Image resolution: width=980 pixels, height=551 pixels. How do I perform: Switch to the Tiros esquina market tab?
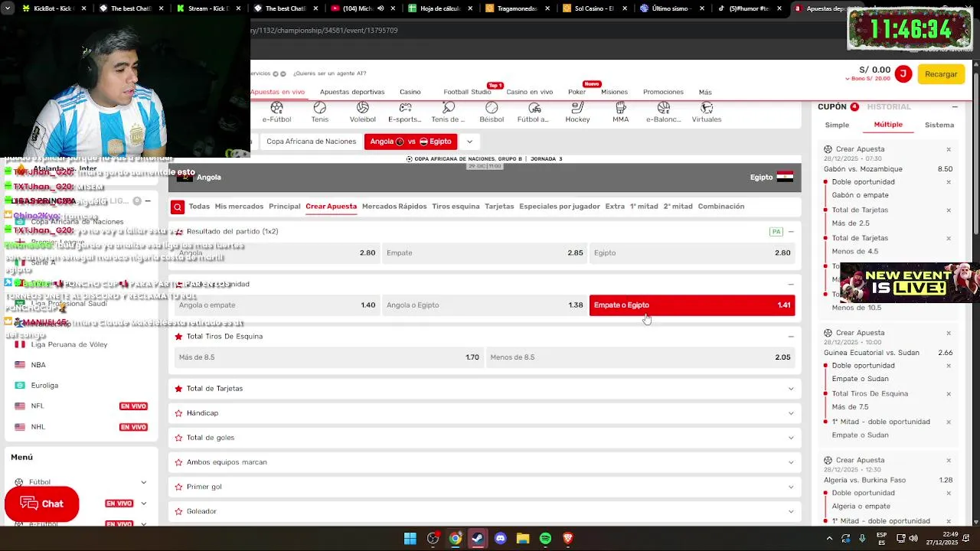456,207
